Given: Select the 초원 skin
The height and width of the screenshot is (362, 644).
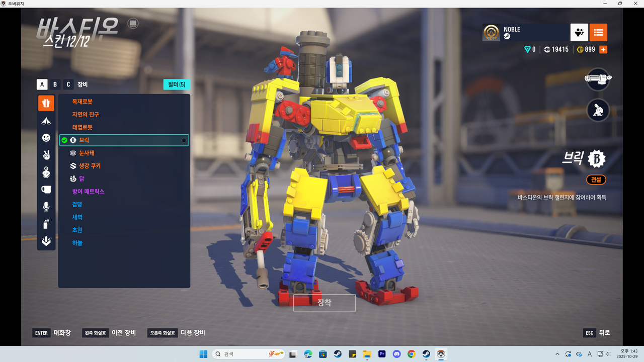Looking at the screenshot, I should coord(124,230).
